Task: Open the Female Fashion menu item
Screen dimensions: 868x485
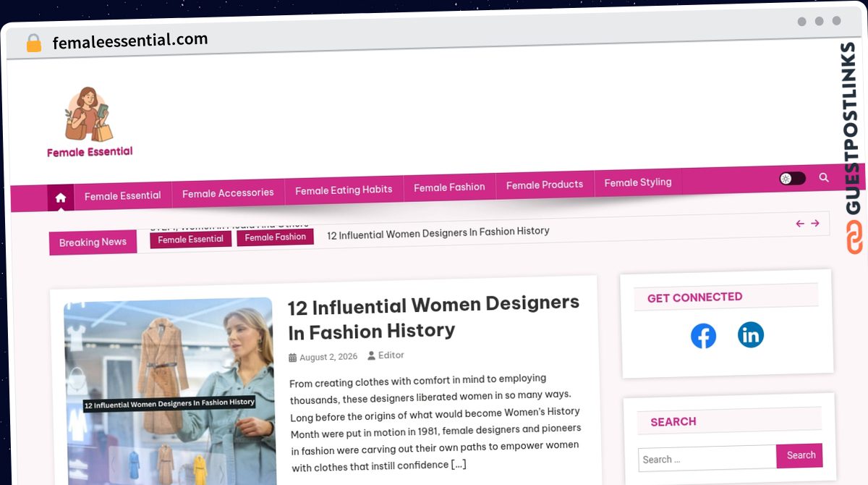Action: (x=449, y=187)
